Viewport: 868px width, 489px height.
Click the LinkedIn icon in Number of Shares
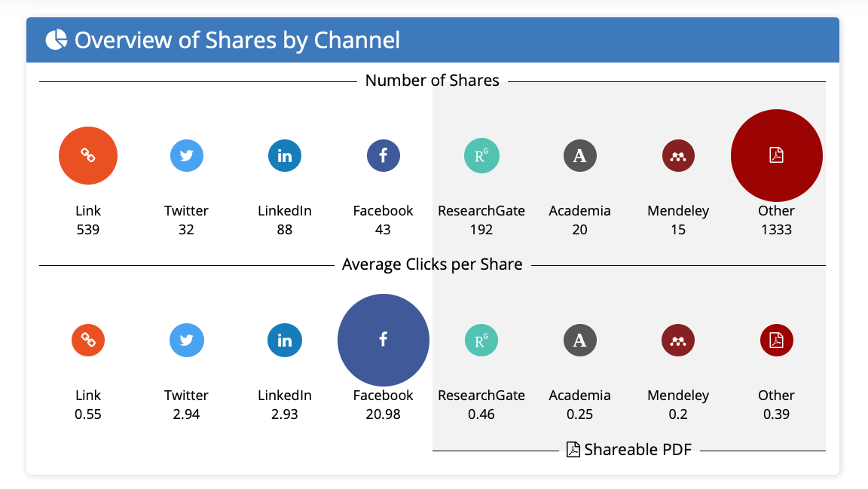(x=284, y=156)
